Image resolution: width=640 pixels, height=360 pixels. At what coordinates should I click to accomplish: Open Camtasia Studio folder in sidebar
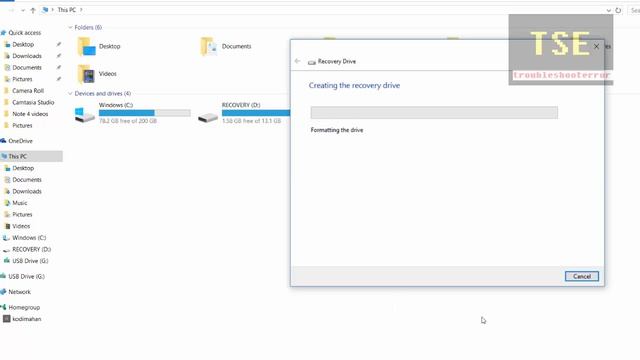tap(33, 102)
